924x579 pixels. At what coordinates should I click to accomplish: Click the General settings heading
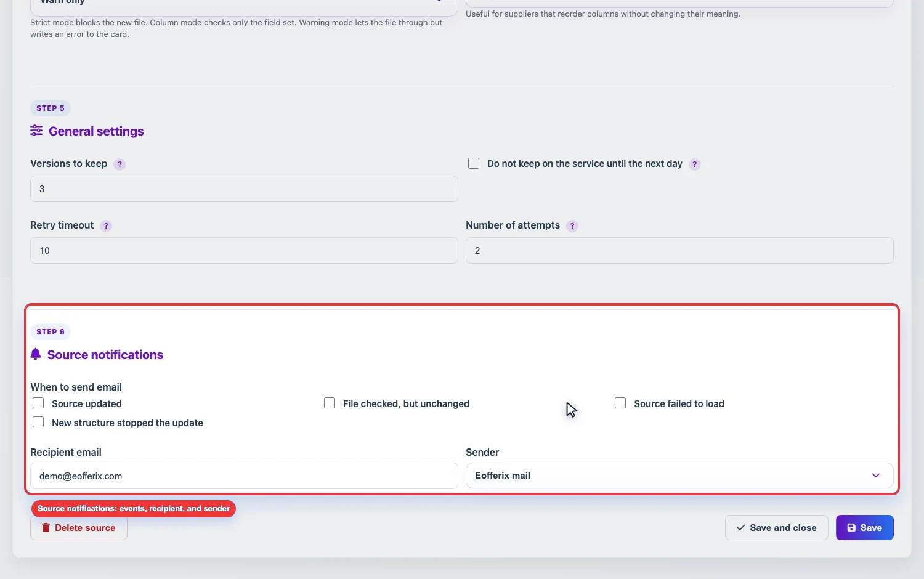[x=96, y=131]
